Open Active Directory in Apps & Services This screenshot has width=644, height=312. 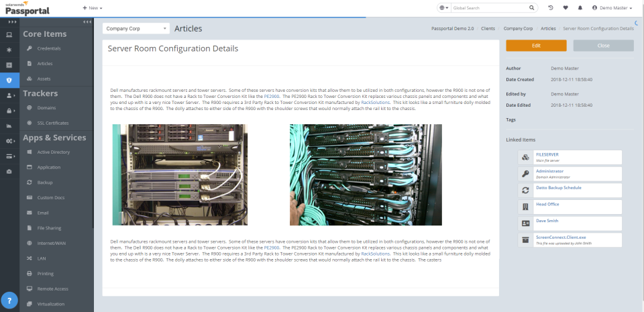(54, 152)
